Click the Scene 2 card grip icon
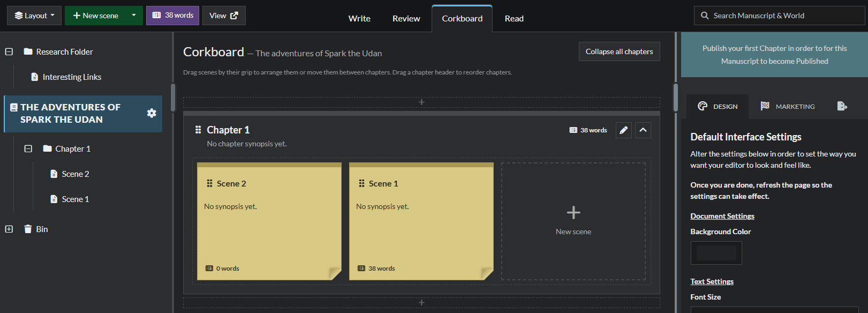 [210, 183]
